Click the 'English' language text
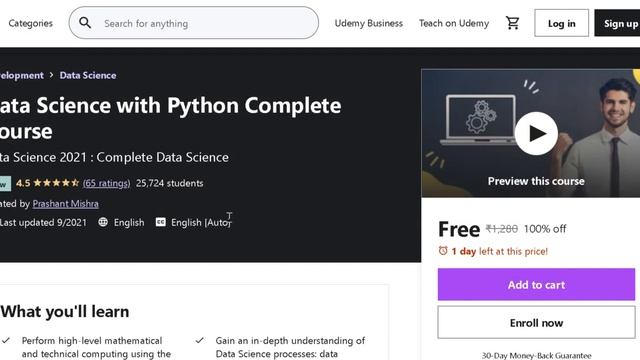The width and height of the screenshot is (640, 360). tap(129, 222)
